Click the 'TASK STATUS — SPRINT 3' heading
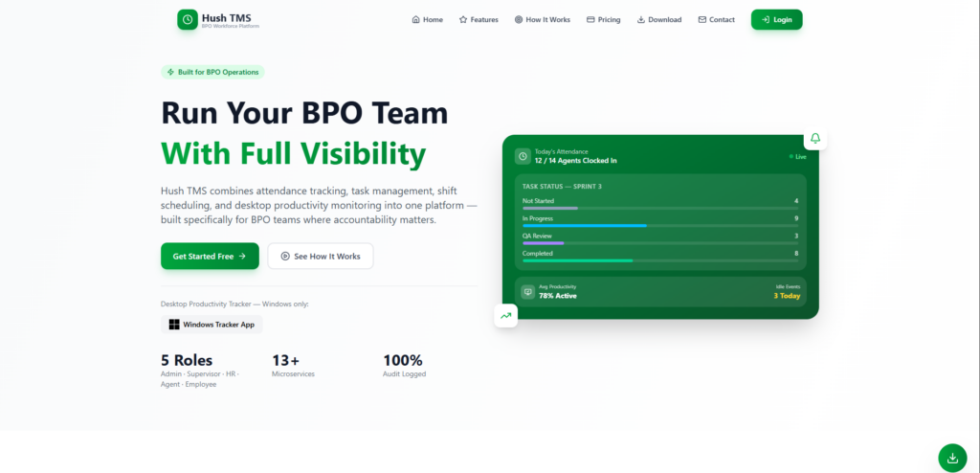The image size is (980, 473). (562, 187)
